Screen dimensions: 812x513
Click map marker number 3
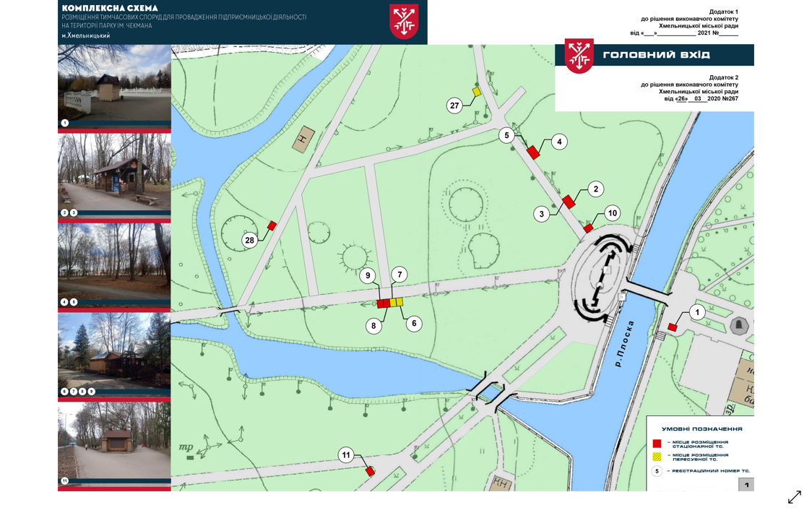pyautogui.click(x=542, y=213)
